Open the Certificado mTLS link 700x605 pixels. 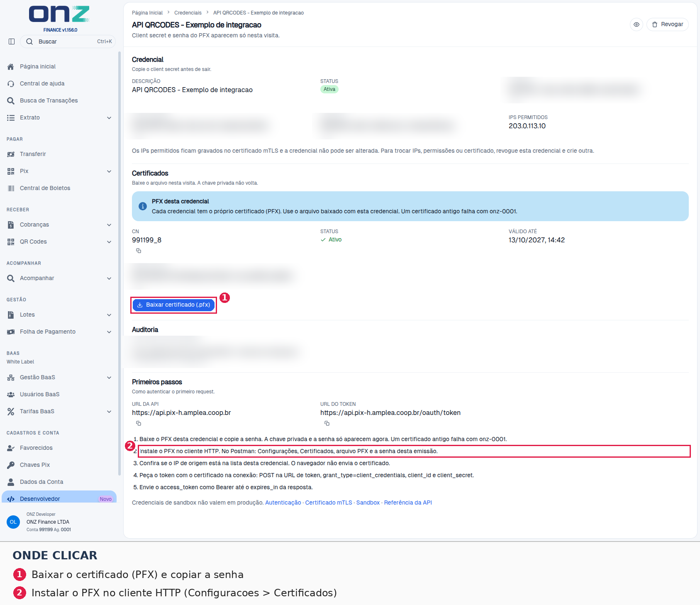pyautogui.click(x=329, y=503)
